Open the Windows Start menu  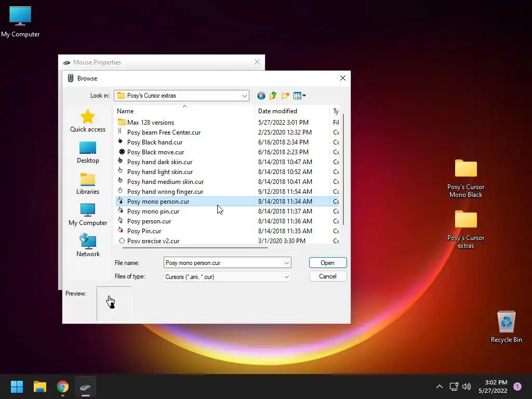17,387
